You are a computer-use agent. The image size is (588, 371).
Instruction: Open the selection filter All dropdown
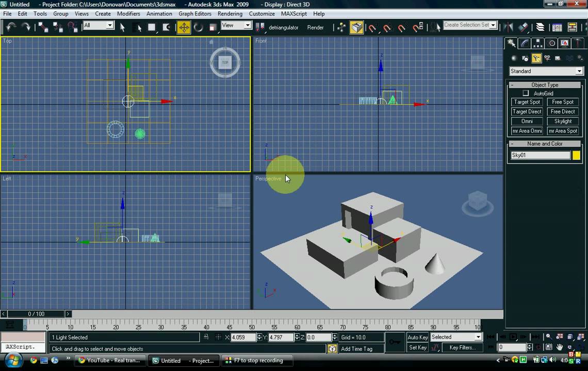[x=109, y=25]
